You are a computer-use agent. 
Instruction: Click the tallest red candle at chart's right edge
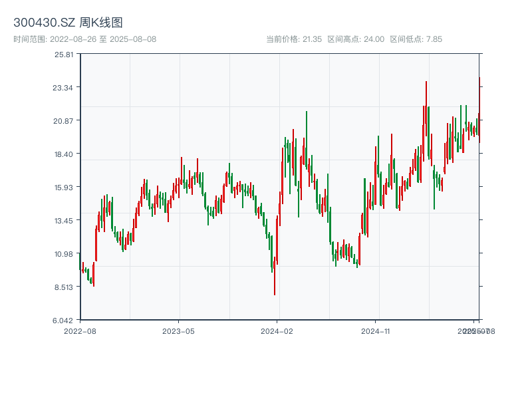[x=479, y=110]
